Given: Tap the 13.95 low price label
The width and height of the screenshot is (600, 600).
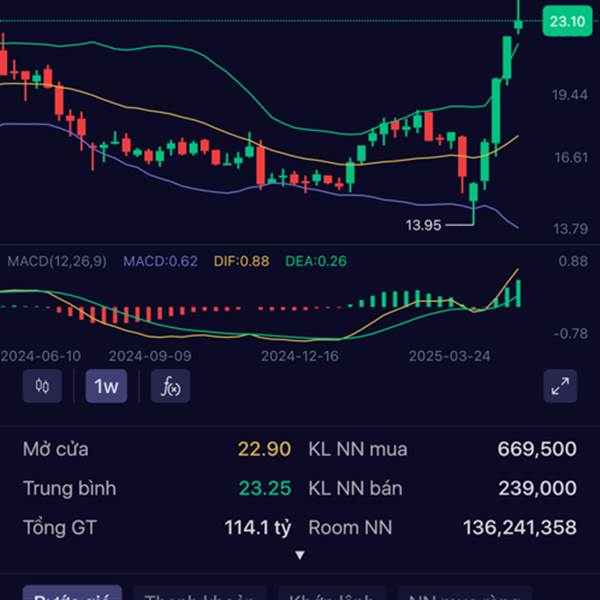Looking at the screenshot, I should tap(423, 225).
